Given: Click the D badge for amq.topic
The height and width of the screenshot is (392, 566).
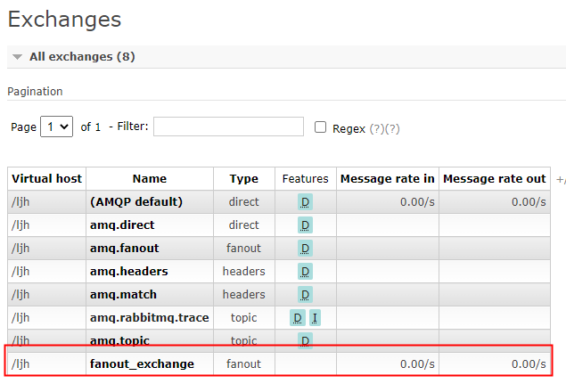Looking at the screenshot, I should 305,340.
